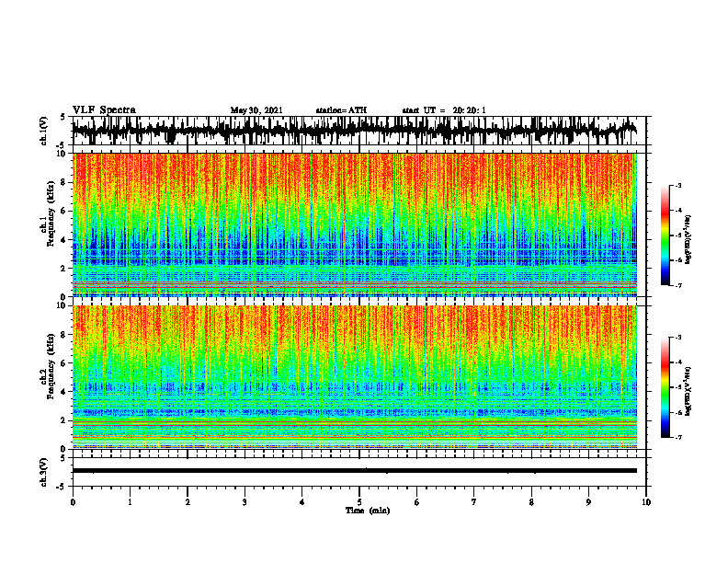The image size is (728, 563).
Task: Click the "-3" label on ch.1 color bar
Action: click(x=678, y=185)
